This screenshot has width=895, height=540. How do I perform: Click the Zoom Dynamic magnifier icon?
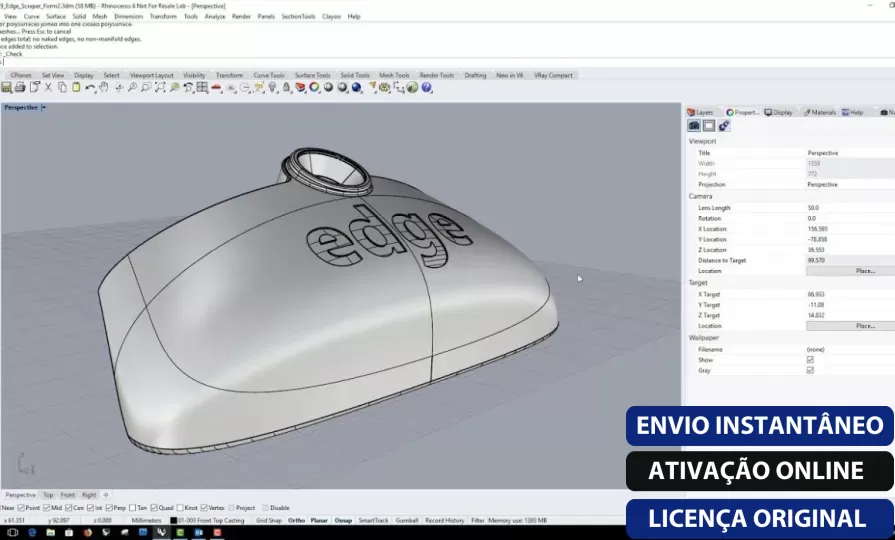tap(132, 87)
